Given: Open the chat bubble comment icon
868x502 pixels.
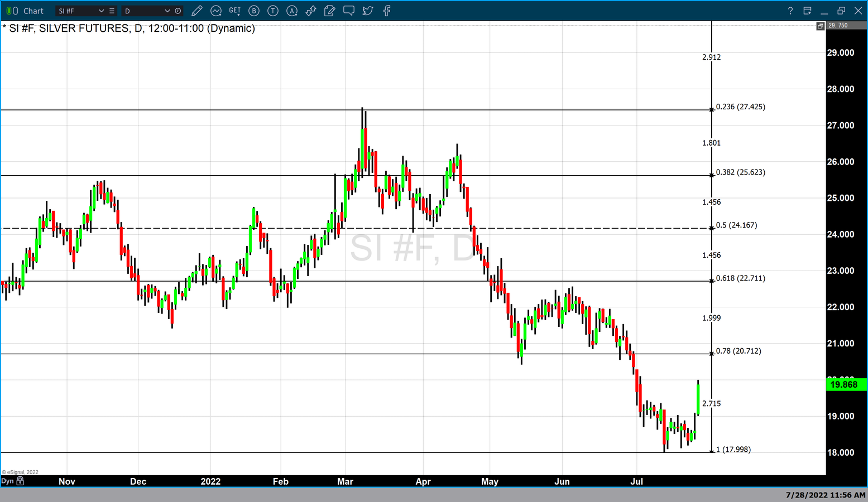Looking at the screenshot, I should (x=349, y=11).
